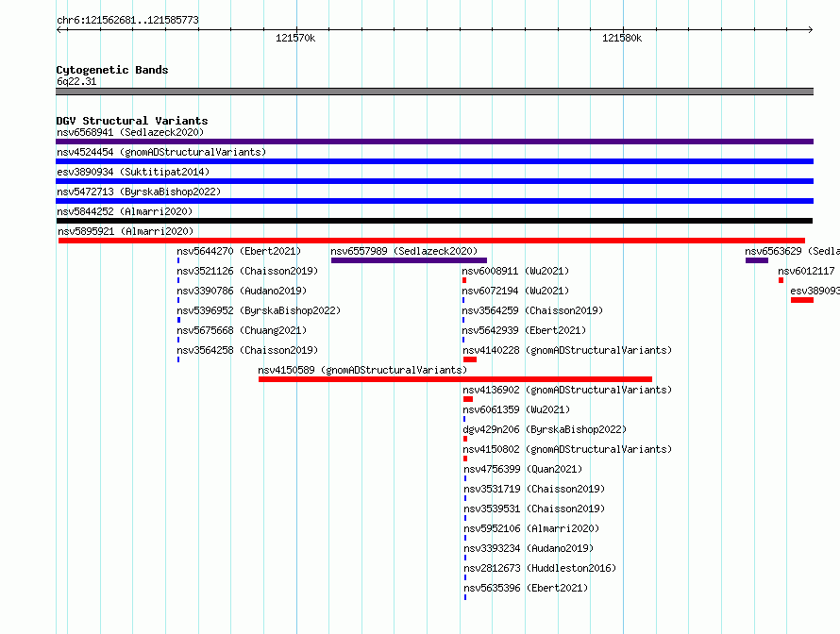Click the blue bar under nsv4524454
Image resolution: width=840 pixels, height=634 pixels.
(434, 161)
